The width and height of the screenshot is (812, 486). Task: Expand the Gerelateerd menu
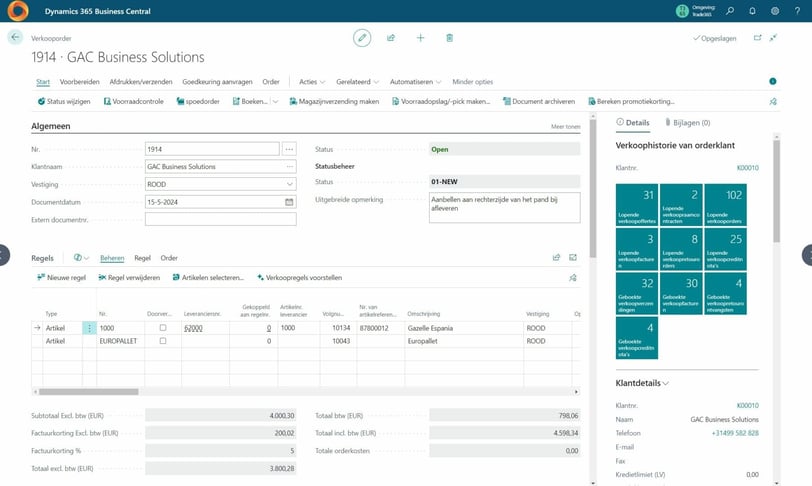click(x=357, y=82)
